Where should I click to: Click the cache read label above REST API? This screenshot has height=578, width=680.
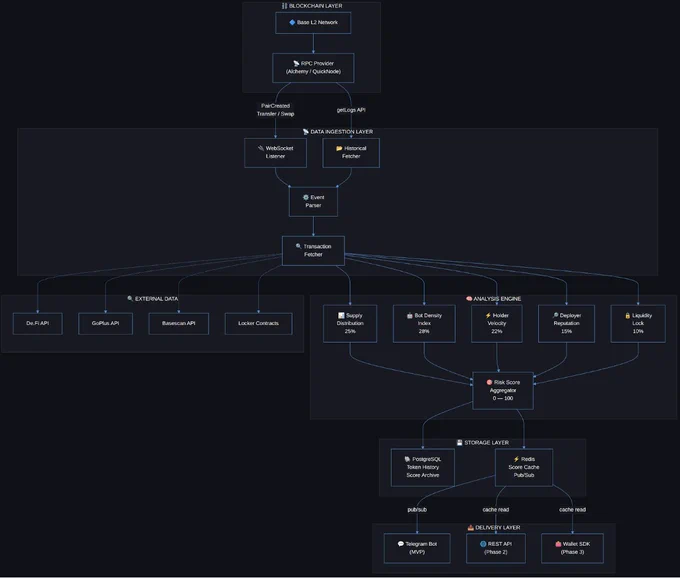click(496, 510)
